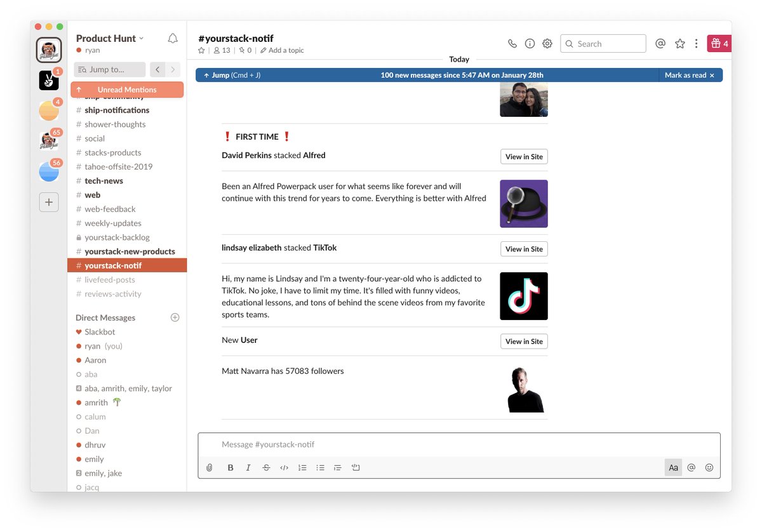762x532 pixels.
Task: View New User in site
Action: click(524, 342)
